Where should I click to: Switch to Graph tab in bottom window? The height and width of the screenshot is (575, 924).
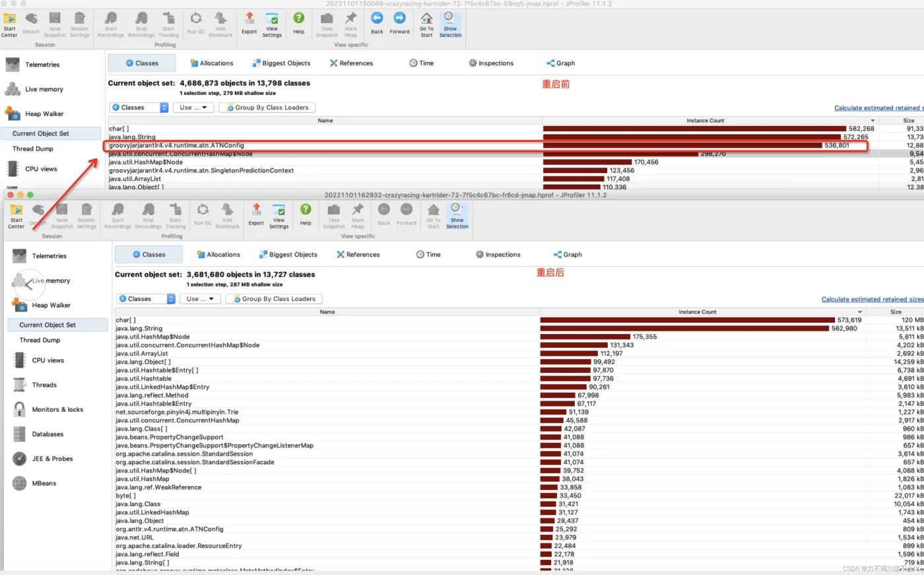coord(568,255)
